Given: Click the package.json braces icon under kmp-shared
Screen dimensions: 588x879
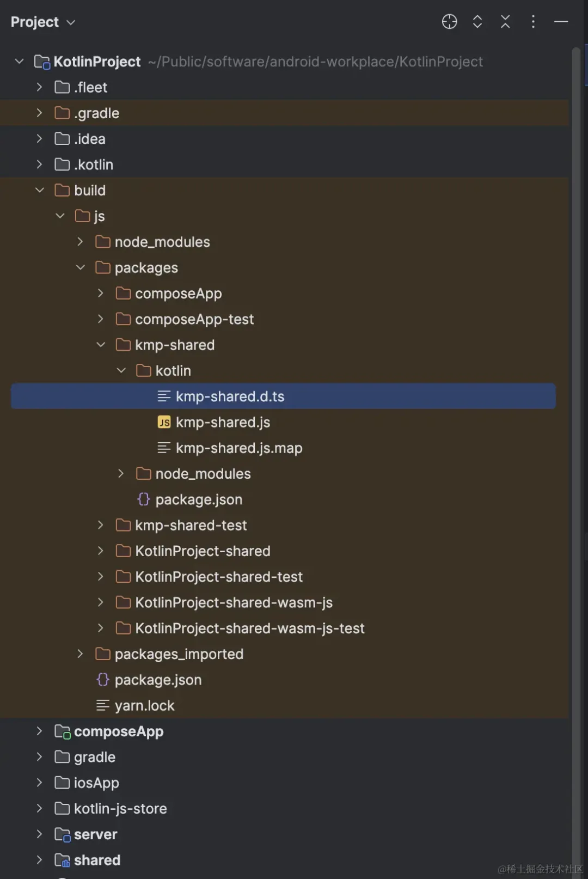Looking at the screenshot, I should click(144, 499).
